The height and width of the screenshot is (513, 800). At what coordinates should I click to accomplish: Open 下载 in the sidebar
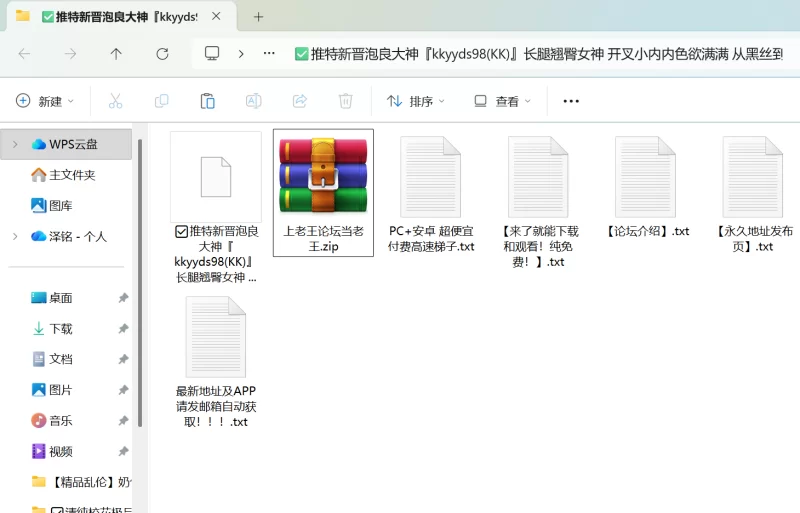tap(60, 329)
